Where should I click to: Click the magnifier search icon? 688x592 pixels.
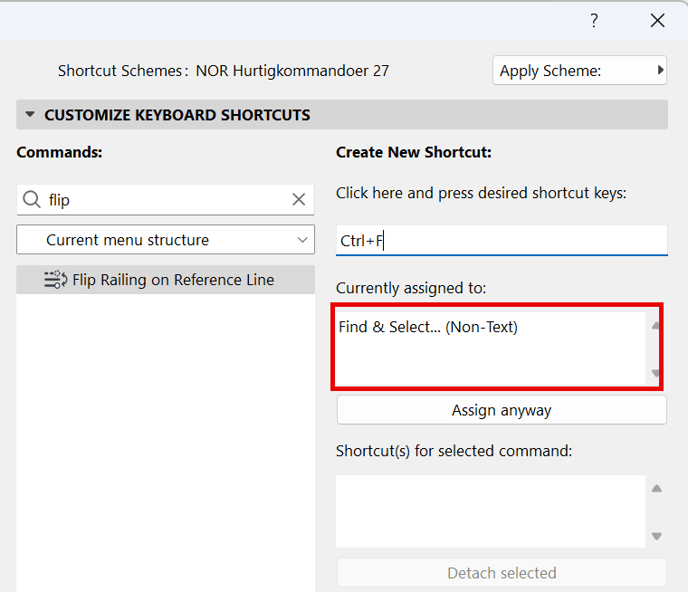[x=32, y=200]
